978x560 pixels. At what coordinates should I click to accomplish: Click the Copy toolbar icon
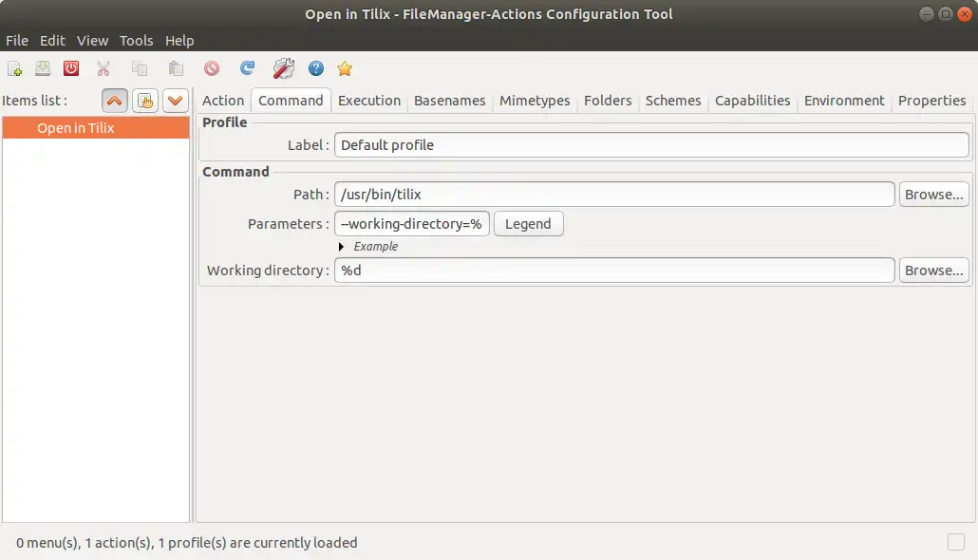140,68
